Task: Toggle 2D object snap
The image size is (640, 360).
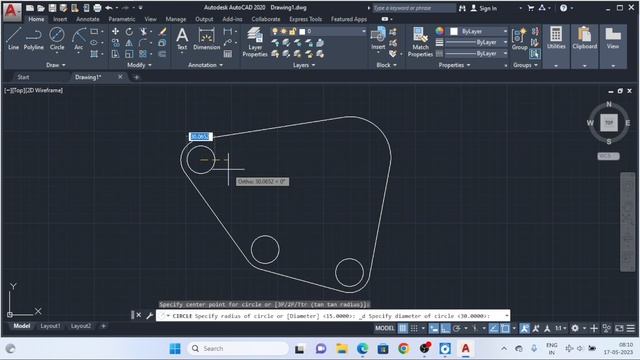Action: point(505,328)
